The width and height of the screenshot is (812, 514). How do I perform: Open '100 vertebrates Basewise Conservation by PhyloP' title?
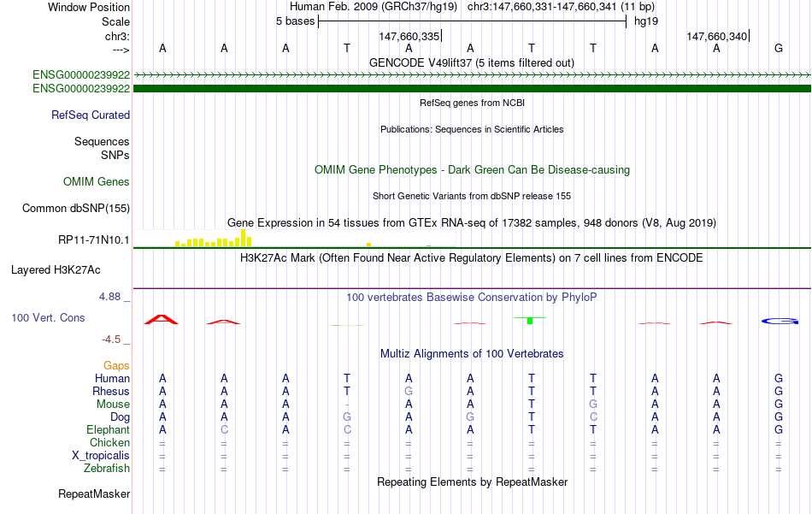coord(471,298)
